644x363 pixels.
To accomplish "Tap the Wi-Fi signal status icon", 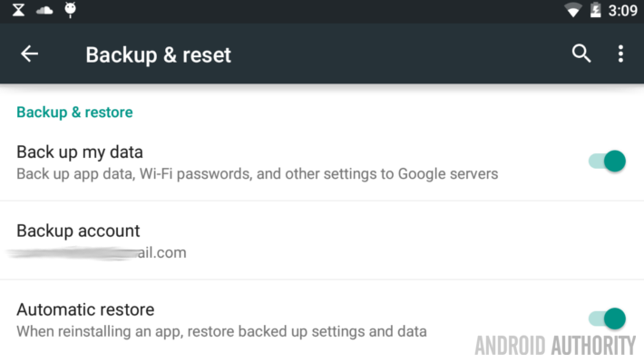I will tap(572, 11).
